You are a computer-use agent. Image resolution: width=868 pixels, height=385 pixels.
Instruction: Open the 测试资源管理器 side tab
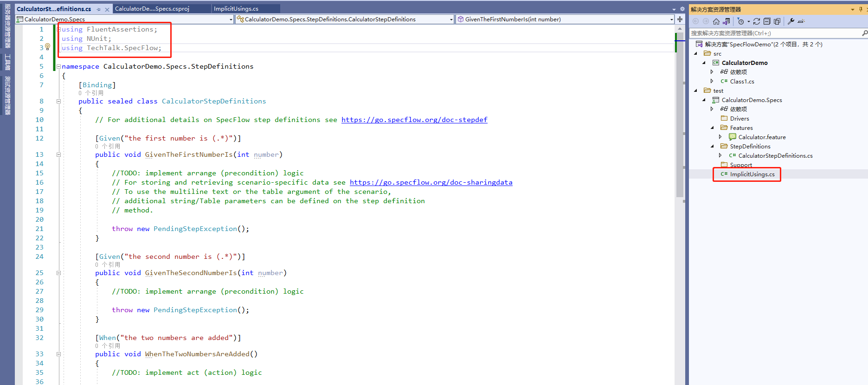(x=7, y=96)
